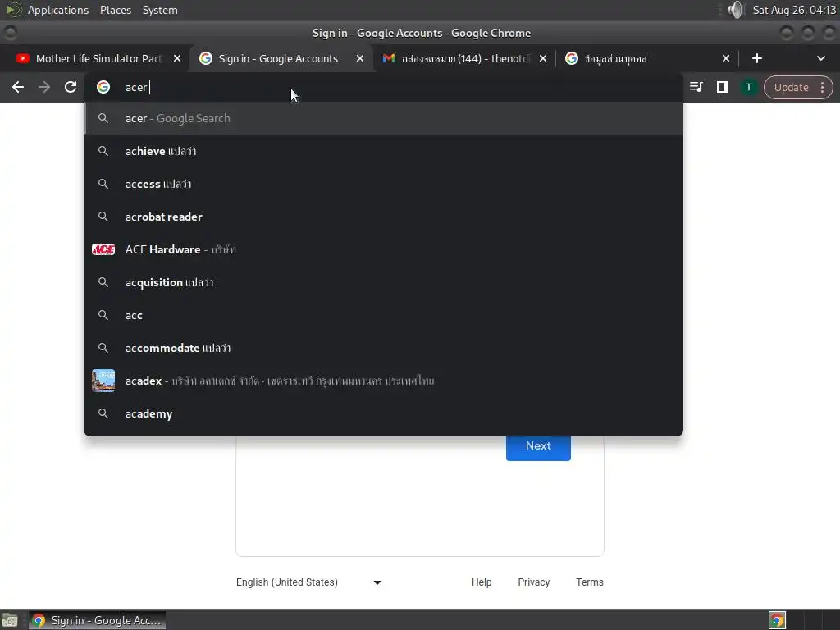Click the blue Next button
Viewport: 840px width, 630px height.
pyautogui.click(x=538, y=447)
